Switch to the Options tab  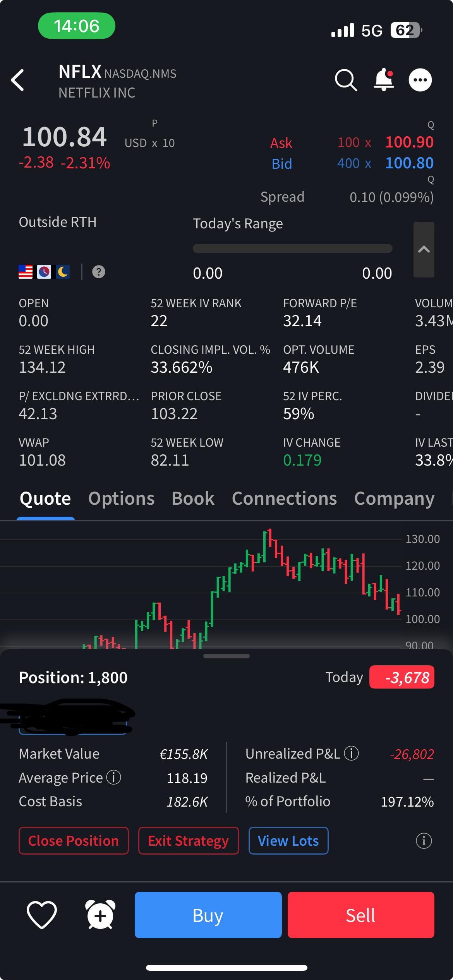pyautogui.click(x=121, y=499)
